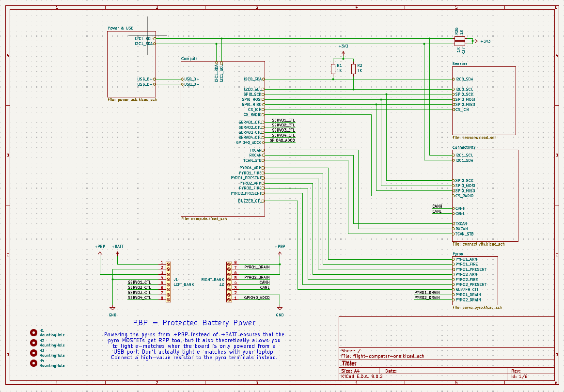The image size is (564, 392).
Task: Select the J1 LEFT_BANK connector symbol
Action: coord(168,282)
